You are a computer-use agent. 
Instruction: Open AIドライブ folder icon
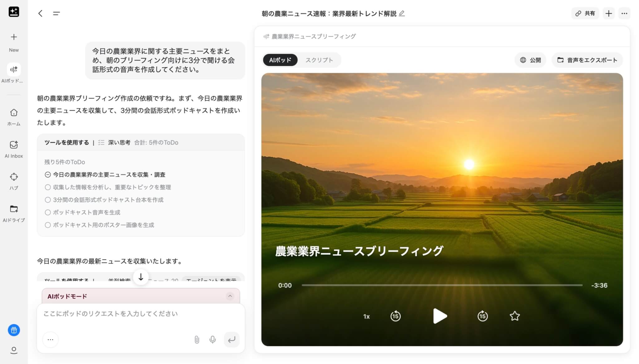[14, 209]
